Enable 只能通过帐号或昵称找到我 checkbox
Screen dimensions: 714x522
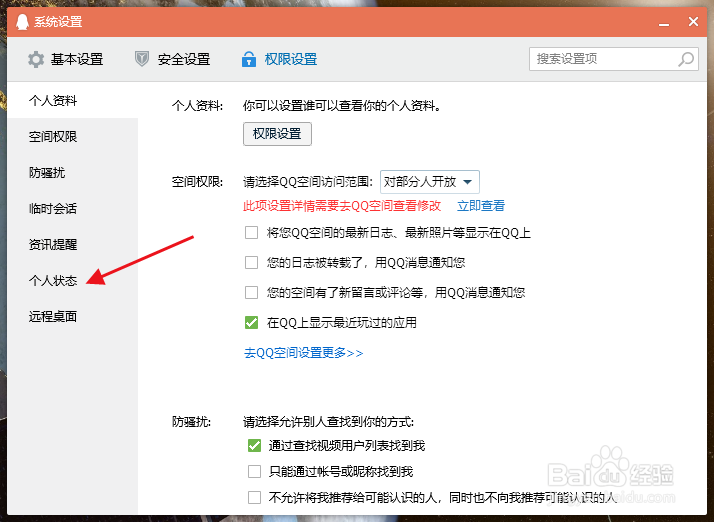tap(254, 471)
